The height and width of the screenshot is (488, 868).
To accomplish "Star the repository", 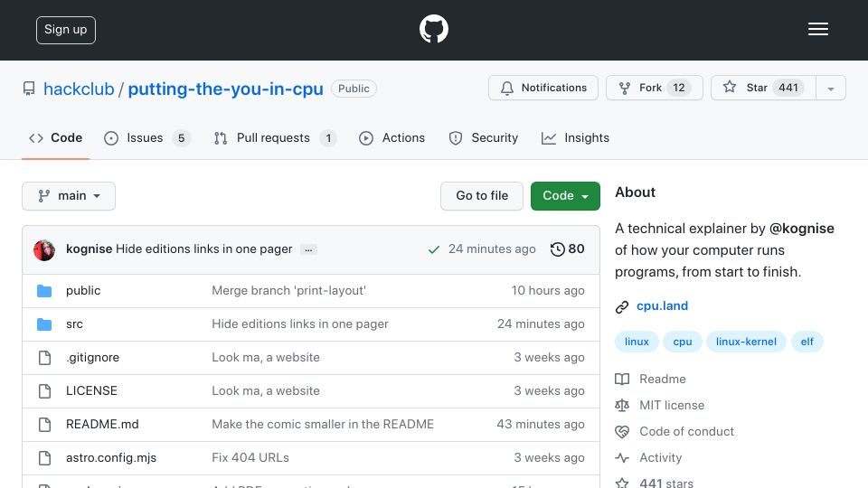I will click(x=763, y=88).
